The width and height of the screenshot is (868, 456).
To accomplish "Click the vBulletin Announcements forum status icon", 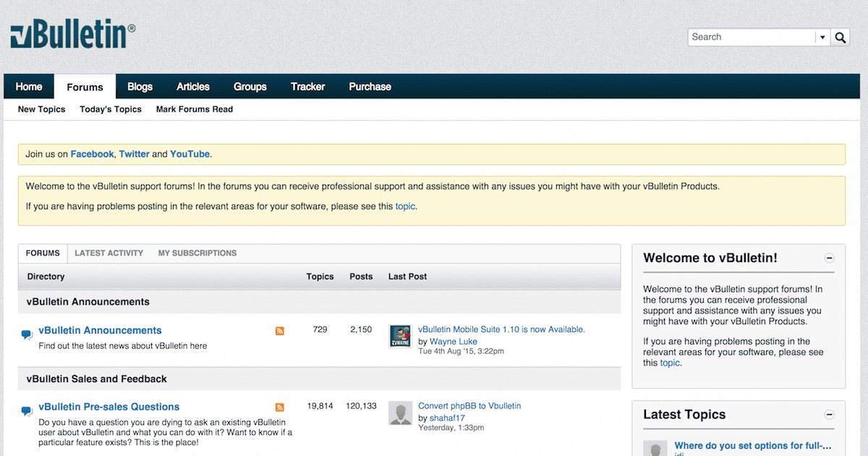I will (27, 334).
